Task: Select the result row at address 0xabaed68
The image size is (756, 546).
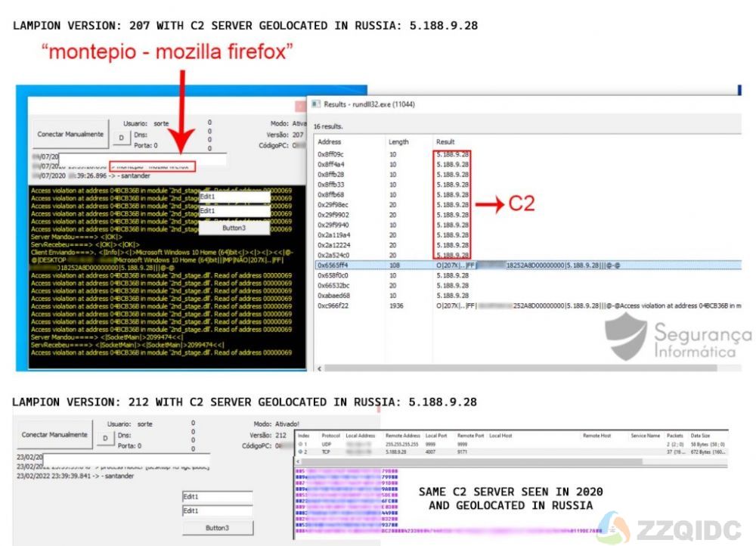Action: 528,296
